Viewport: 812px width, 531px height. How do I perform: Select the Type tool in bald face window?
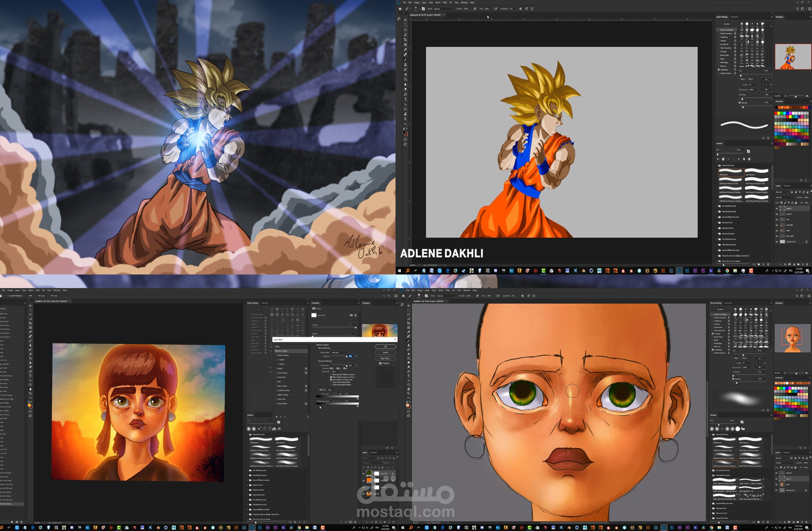pyautogui.click(x=408, y=376)
